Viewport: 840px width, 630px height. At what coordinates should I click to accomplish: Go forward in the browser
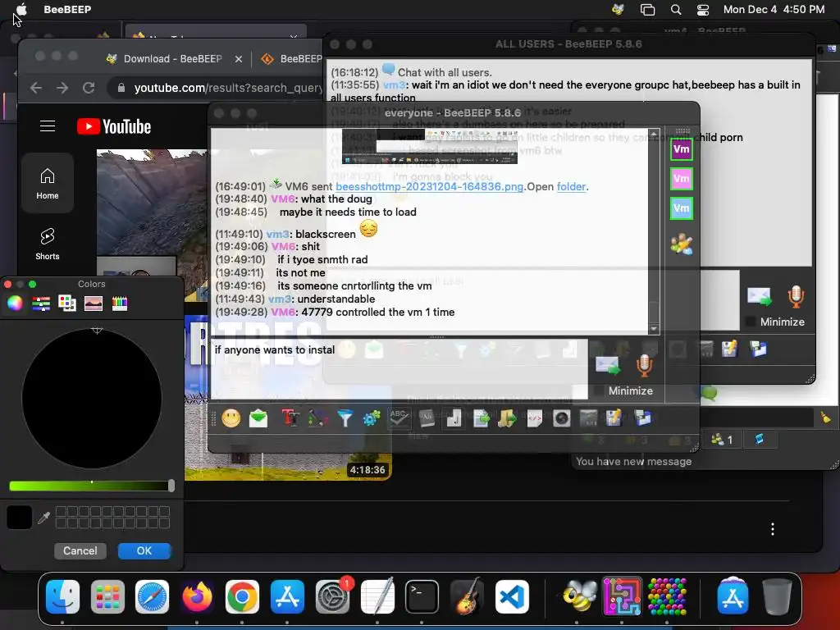coord(62,88)
